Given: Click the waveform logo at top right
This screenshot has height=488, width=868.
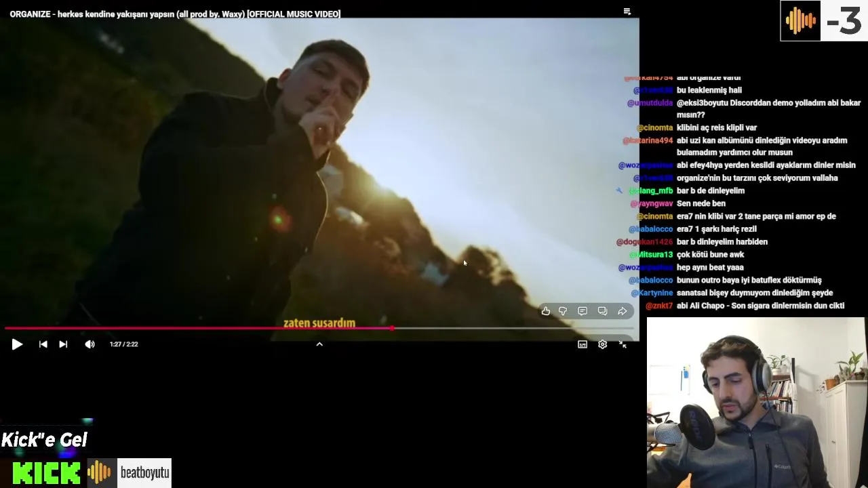Looking at the screenshot, I should coord(800,21).
